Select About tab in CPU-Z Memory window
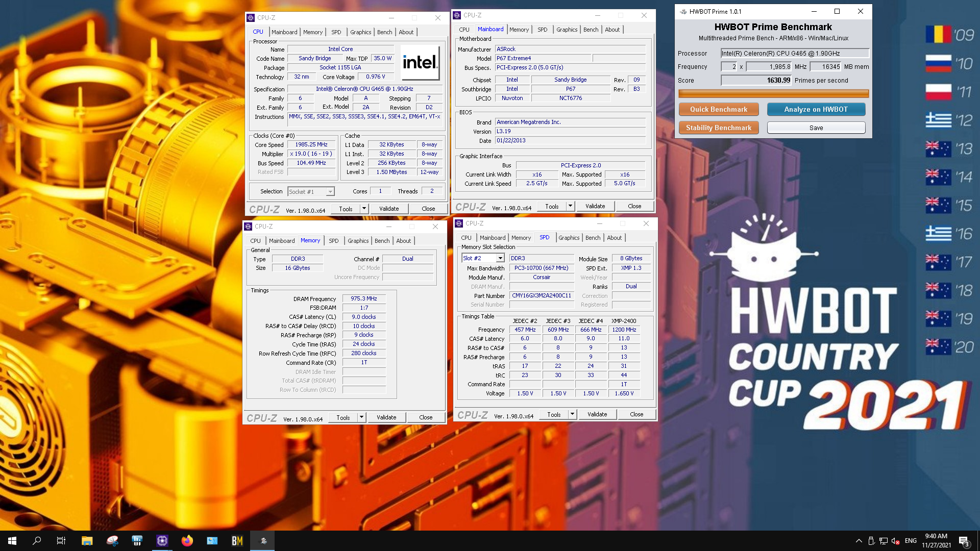Screen dimensions: 980x551 (x=403, y=241)
